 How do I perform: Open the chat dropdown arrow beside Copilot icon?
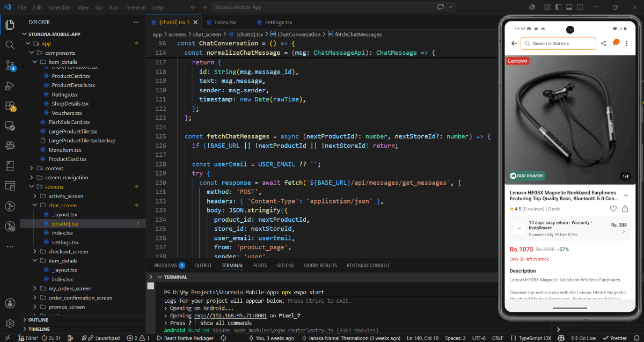[451, 7]
